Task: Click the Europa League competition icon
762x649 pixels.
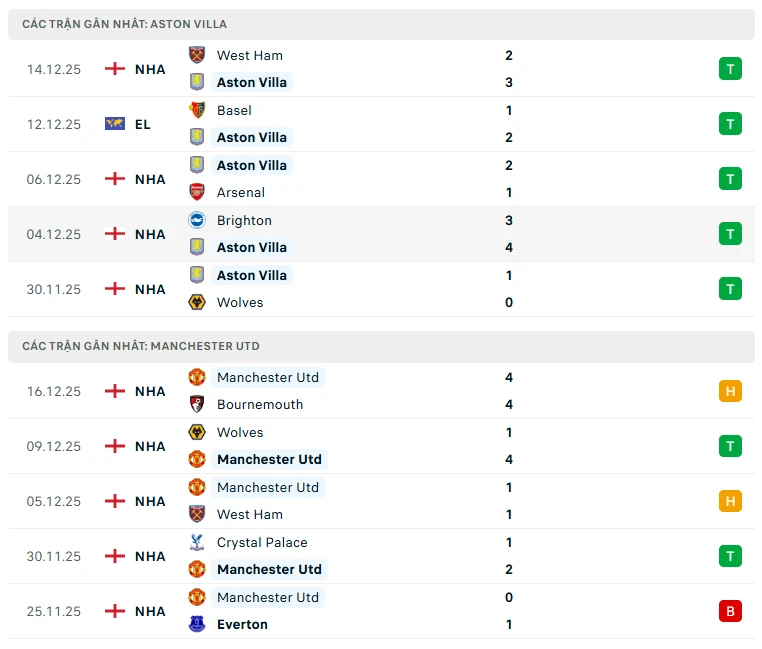Action: (115, 124)
